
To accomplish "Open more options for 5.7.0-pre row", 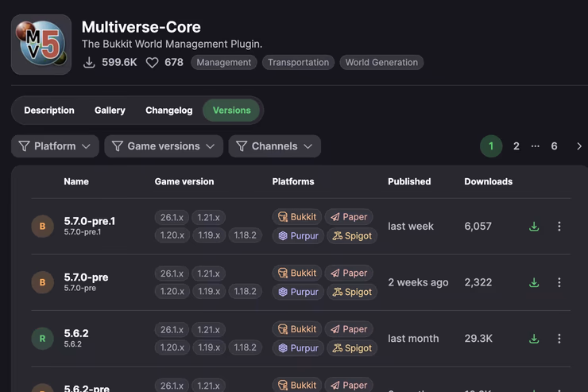I will pos(559,282).
